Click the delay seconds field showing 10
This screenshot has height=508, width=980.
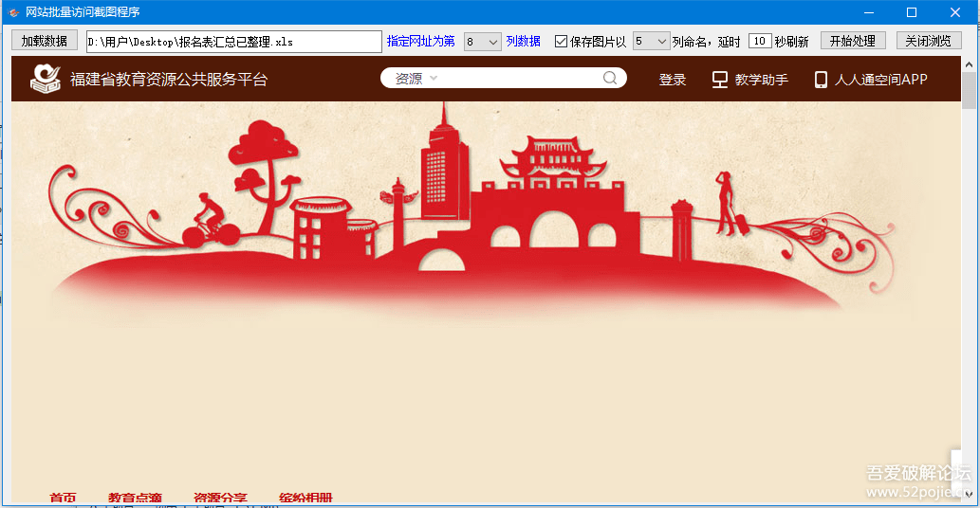(x=760, y=41)
